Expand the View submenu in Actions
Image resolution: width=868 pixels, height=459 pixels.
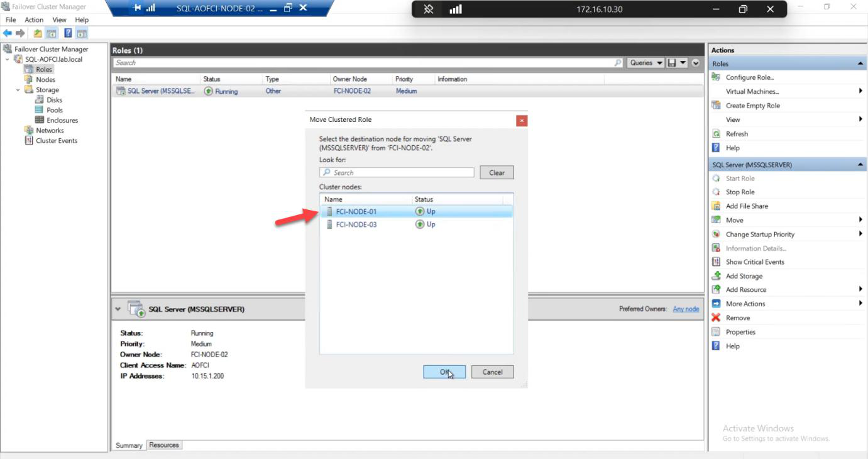click(x=860, y=119)
